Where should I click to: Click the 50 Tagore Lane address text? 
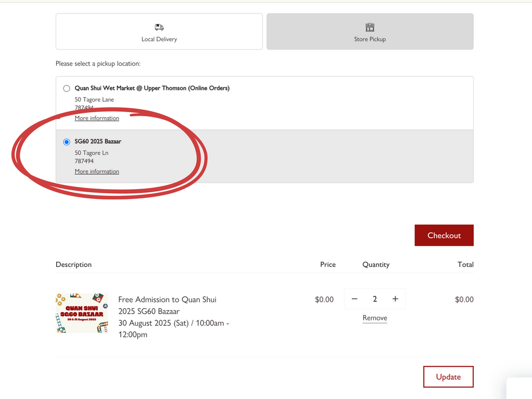[95, 99]
